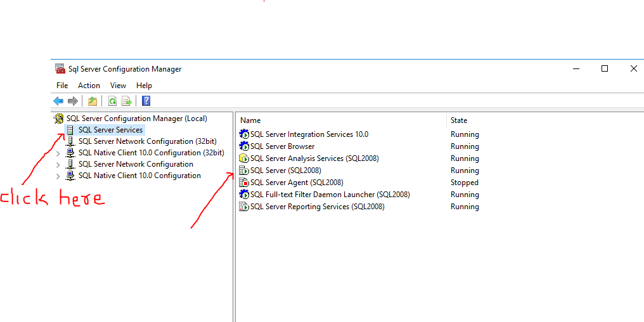The image size is (644, 322).
Task: Click the SQL Server Browser service icon
Action: coord(244,146)
